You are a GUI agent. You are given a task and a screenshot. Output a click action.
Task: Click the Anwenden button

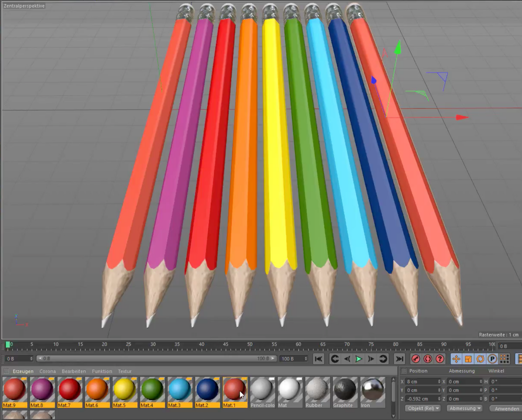click(x=506, y=409)
